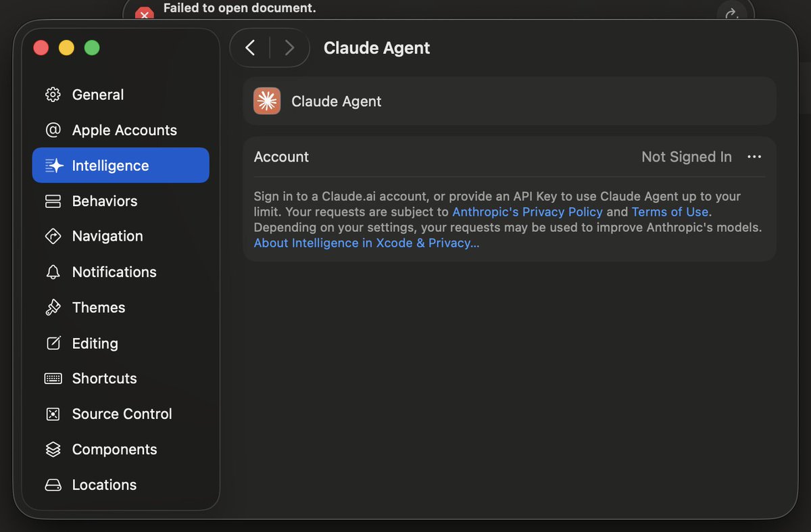
Task: Zoom the window with the green button
Action: (x=92, y=48)
